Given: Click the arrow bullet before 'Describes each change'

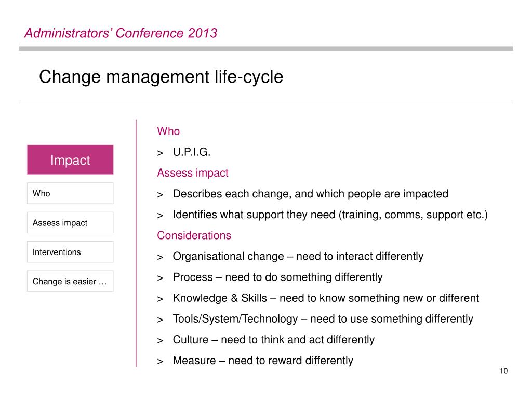Looking at the screenshot, I should (x=160, y=195).
